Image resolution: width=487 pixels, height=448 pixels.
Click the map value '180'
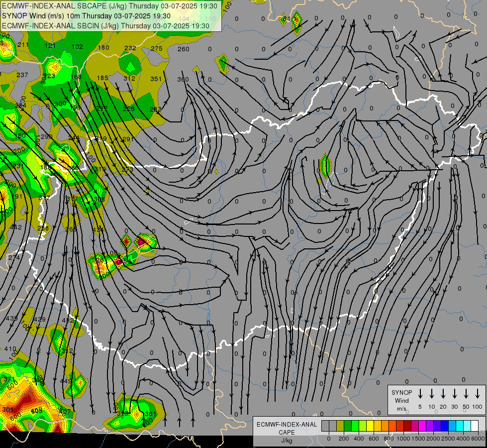coord(103,48)
